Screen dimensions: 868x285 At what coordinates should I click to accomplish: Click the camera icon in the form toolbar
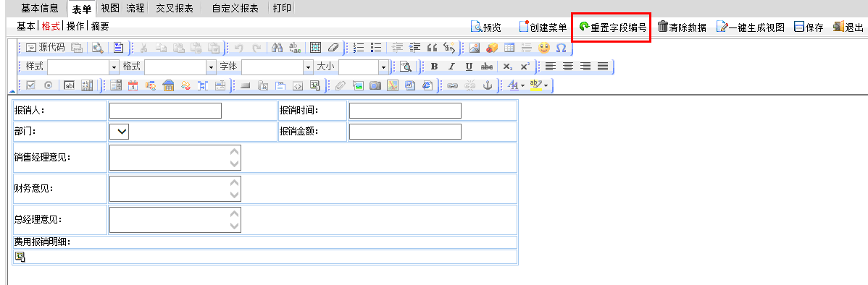[x=375, y=85]
